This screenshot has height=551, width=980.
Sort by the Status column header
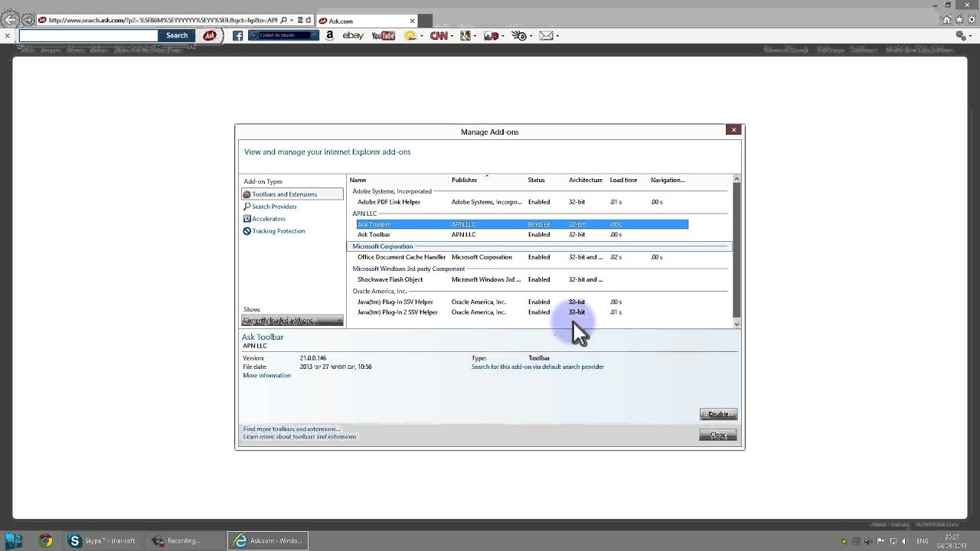[536, 180]
